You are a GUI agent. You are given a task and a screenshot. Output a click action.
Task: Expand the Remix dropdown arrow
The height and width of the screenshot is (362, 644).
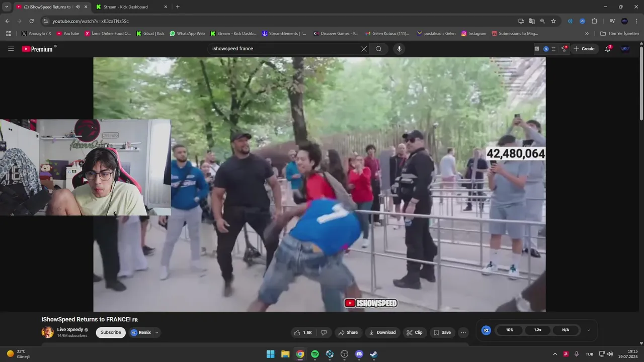point(156,332)
